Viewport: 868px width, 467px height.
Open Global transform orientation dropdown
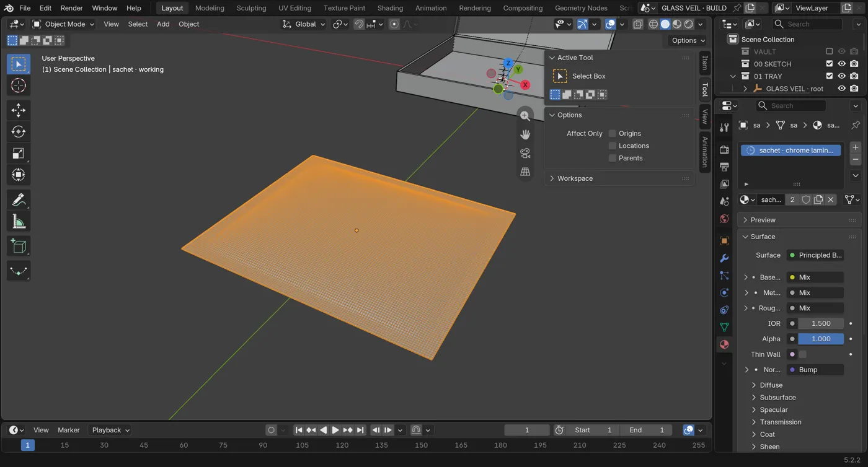click(304, 24)
